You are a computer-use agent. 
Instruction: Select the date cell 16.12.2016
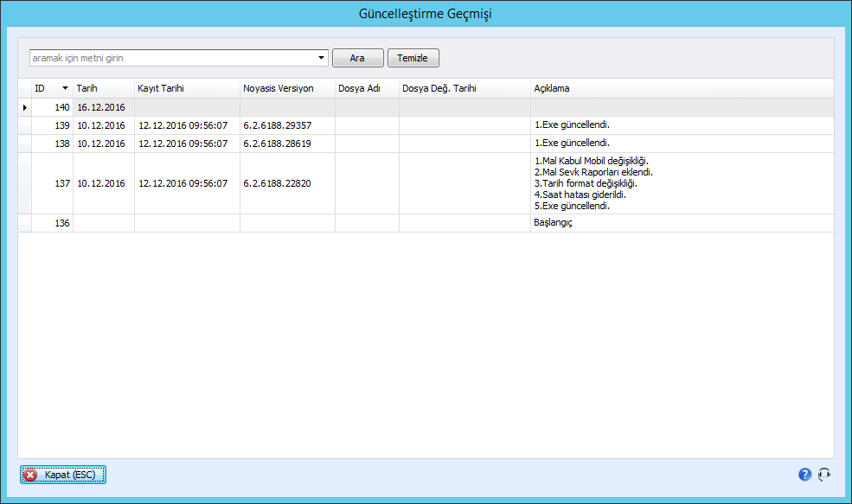pyautogui.click(x=104, y=107)
